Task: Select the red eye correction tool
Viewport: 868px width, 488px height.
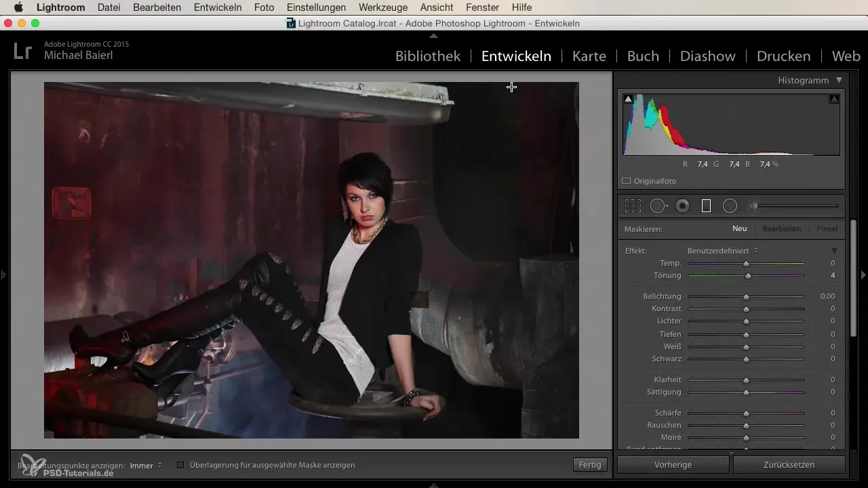Action: point(683,206)
